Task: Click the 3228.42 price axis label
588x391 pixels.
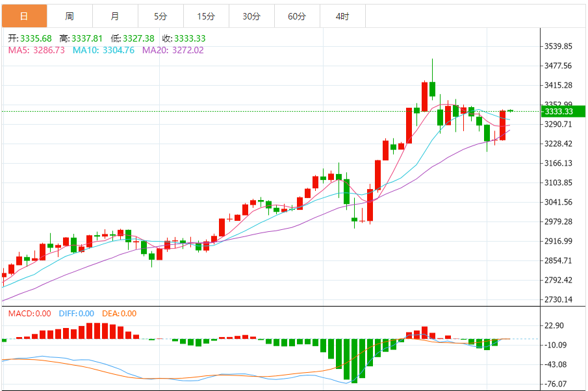Action: [x=558, y=144]
